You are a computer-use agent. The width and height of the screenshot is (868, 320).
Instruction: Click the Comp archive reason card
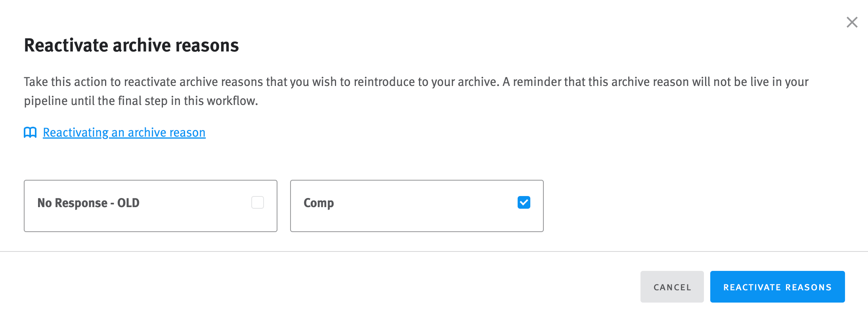(417, 206)
